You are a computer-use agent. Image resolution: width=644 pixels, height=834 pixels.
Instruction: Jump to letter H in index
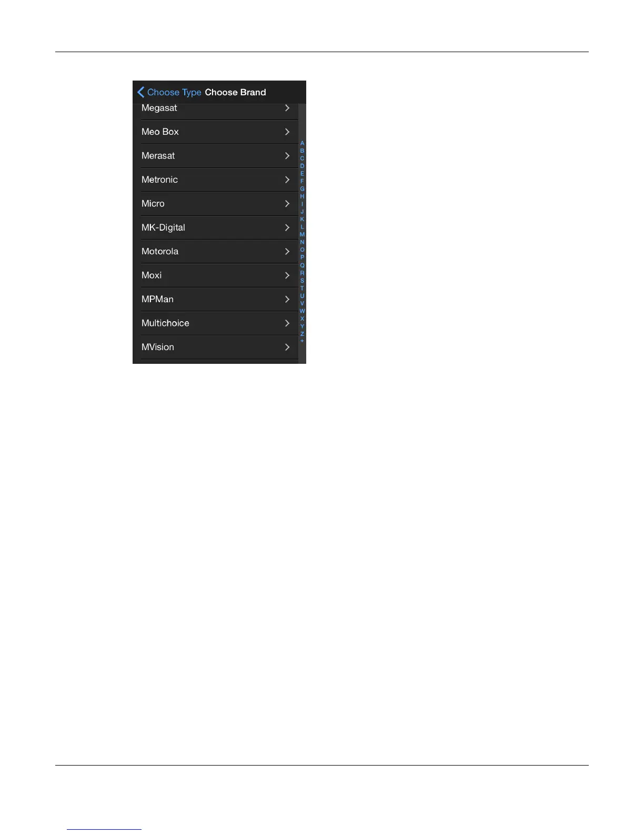[302, 196]
